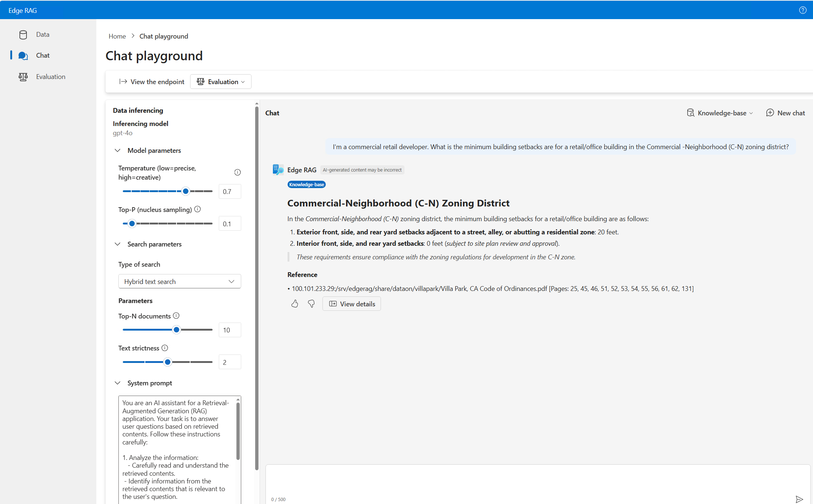Click the Text strictness info icon
Image resolution: width=813 pixels, height=504 pixels.
click(165, 348)
